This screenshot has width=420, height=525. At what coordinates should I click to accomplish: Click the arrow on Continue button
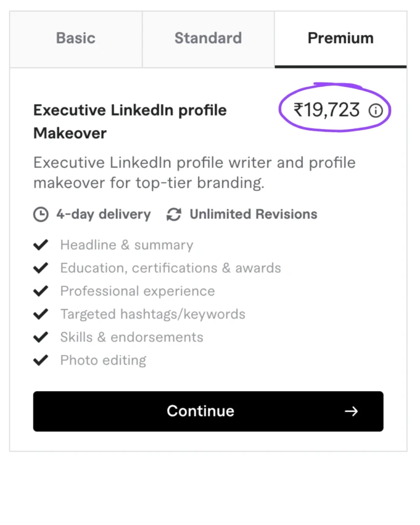point(351,411)
